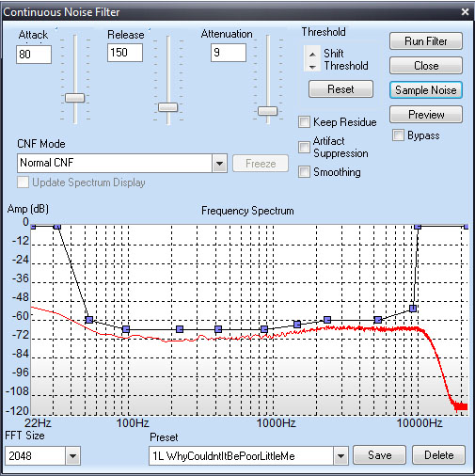Enable the Keep Residue checkbox
475x476 pixels.
(304, 121)
